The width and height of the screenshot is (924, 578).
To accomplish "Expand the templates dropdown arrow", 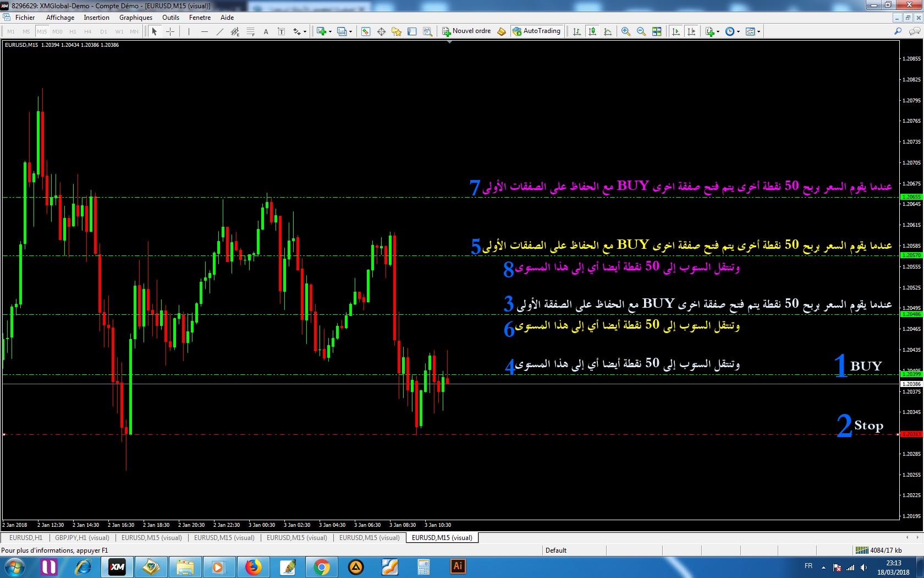I will coord(759,31).
